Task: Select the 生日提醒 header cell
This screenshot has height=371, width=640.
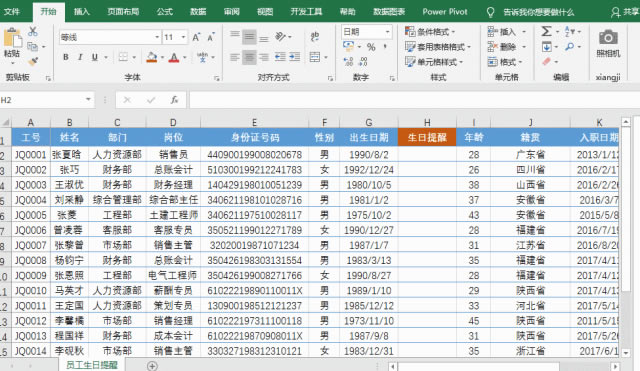Action: click(427, 137)
